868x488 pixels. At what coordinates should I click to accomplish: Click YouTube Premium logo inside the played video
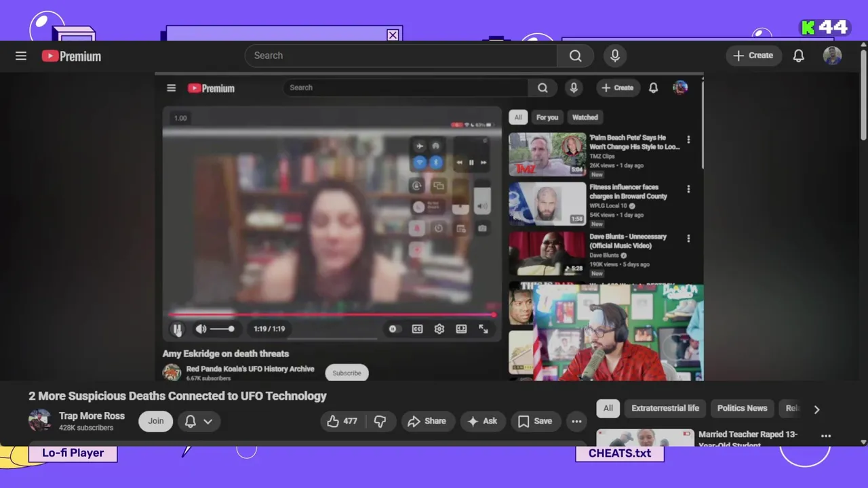click(211, 88)
